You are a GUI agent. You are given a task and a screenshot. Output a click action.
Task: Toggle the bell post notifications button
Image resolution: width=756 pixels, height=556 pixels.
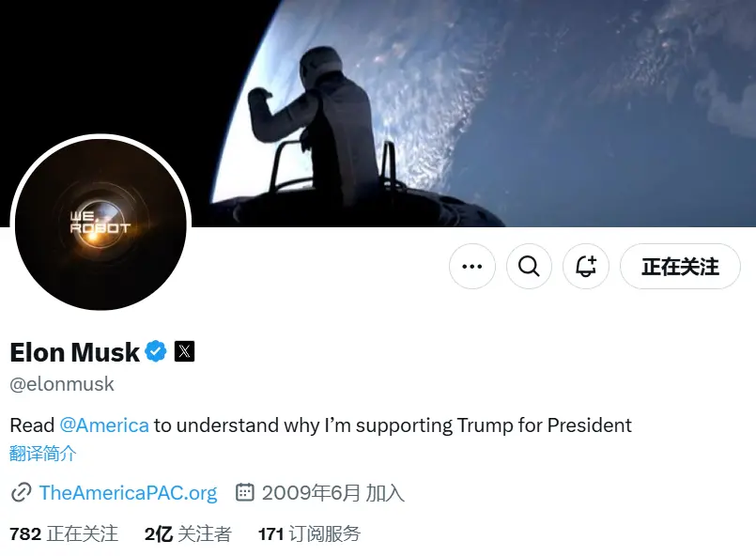point(586,267)
